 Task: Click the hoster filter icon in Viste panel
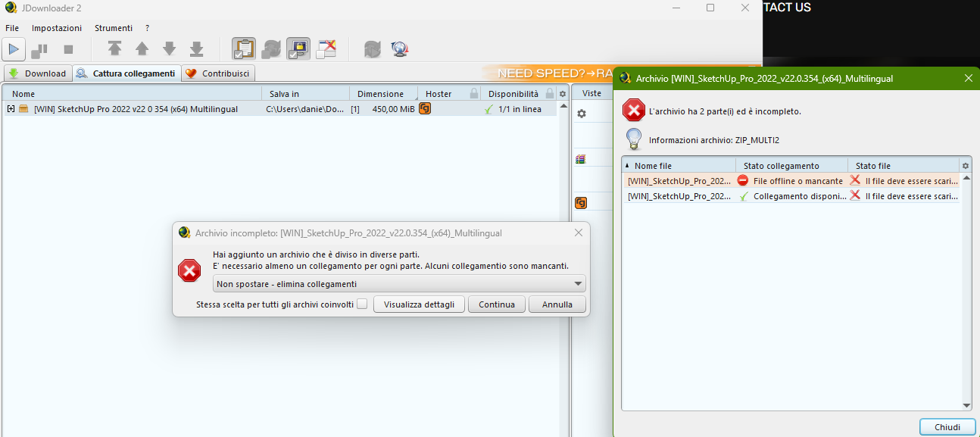click(x=581, y=203)
